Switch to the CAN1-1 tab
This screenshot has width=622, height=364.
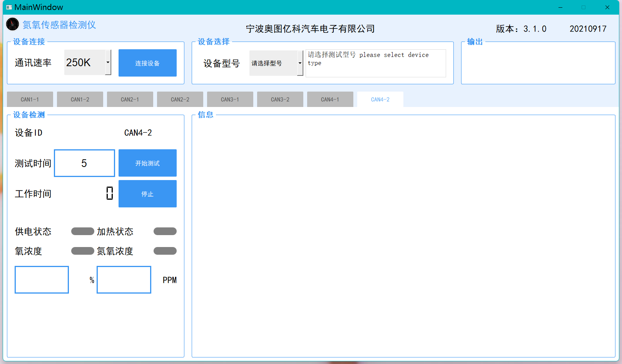pos(30,99)
